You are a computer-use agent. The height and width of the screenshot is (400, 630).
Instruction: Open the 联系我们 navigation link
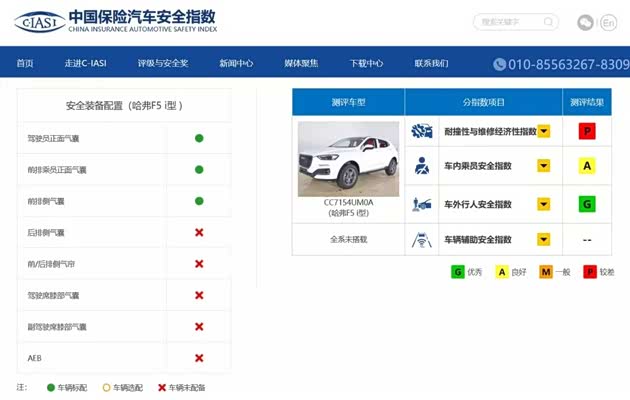click(431, 63)
